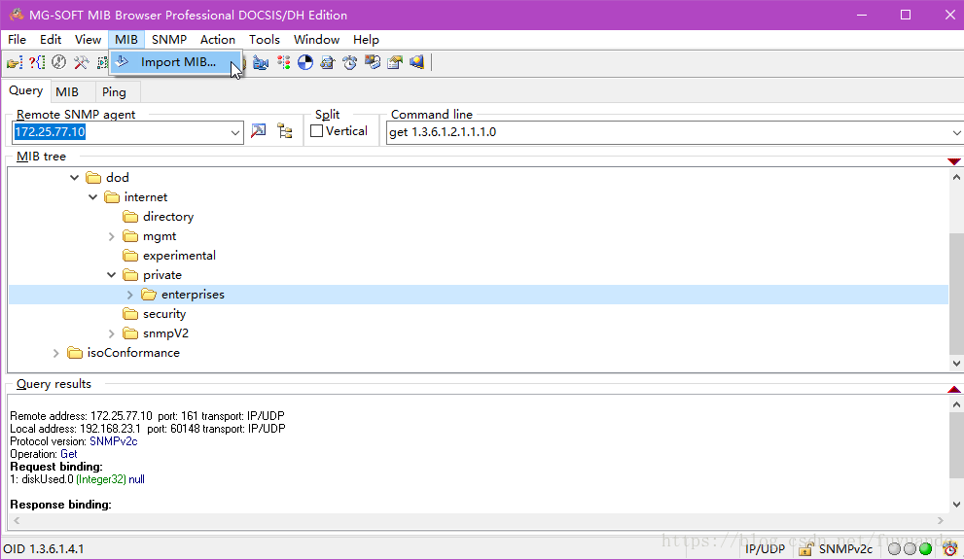This screenshot has width=964, height=560.
Task: Click the contact agent icon next to address
Action: coord(258,131)
